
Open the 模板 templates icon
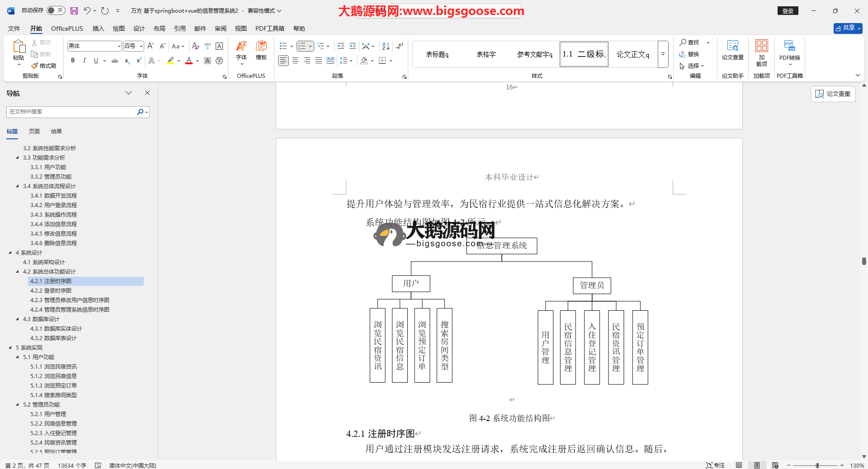pyautogui.click(x=261, y=50)
